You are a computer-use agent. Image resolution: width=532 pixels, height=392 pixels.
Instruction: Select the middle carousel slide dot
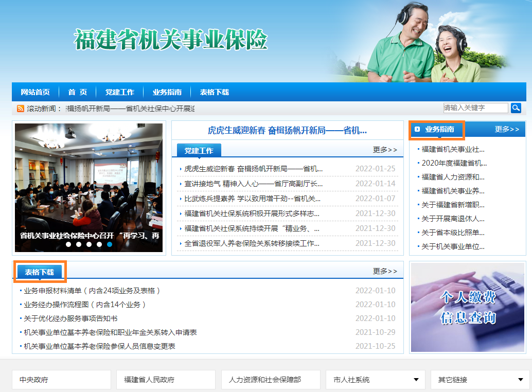(x=89, y=244)
